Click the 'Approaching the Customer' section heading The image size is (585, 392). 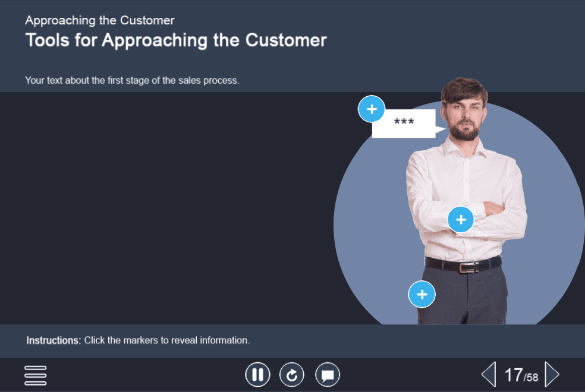pos(100,21)
